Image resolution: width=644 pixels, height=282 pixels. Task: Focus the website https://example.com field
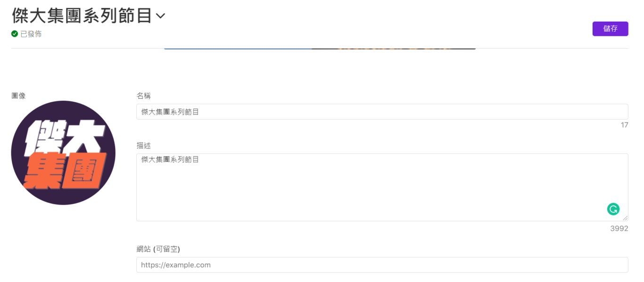(382, 265)
